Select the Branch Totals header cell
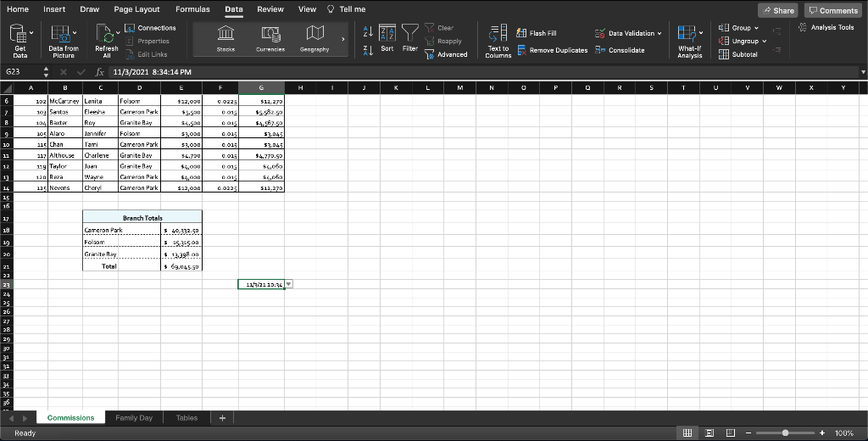The height and width of the screenshot is (441, 868). pyautogui.click(x=142, y=218)
